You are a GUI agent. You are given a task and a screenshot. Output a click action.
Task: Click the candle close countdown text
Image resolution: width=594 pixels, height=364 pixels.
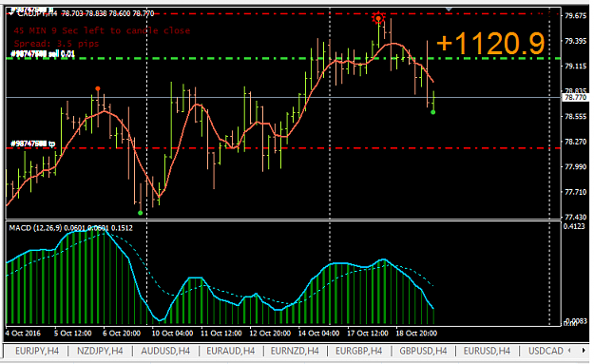pyautogui.click(x=102, y=30)
